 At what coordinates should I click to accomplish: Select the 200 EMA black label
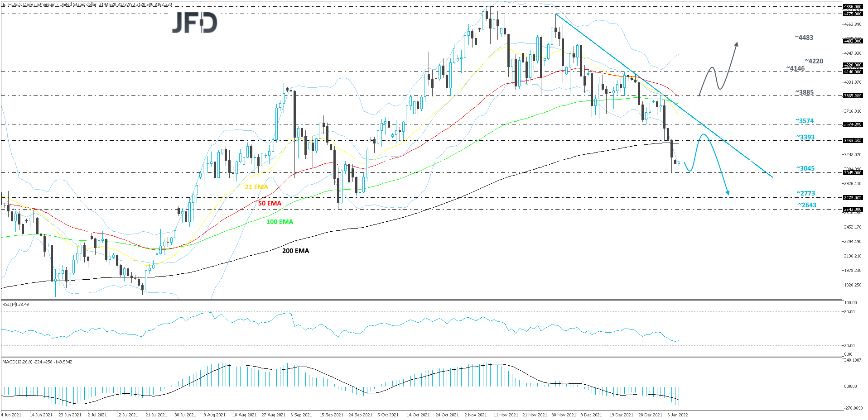tap(295, 251)
